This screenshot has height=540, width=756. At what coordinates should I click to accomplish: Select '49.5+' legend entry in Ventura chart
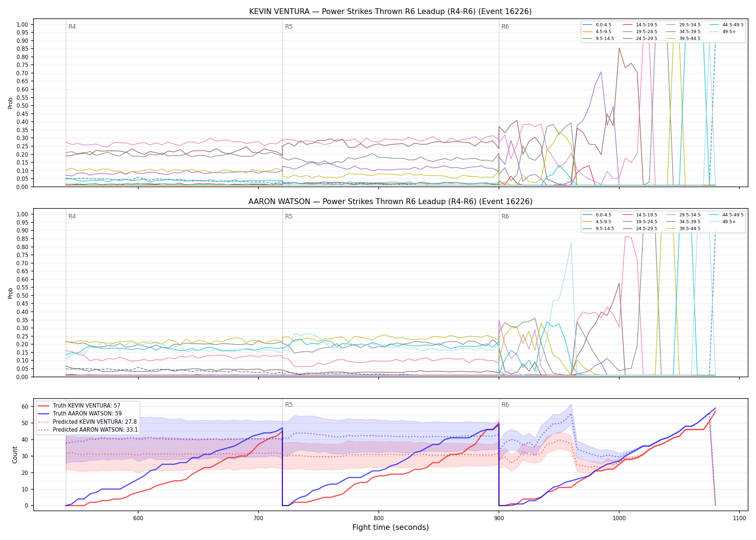click(x=723, y=32)
